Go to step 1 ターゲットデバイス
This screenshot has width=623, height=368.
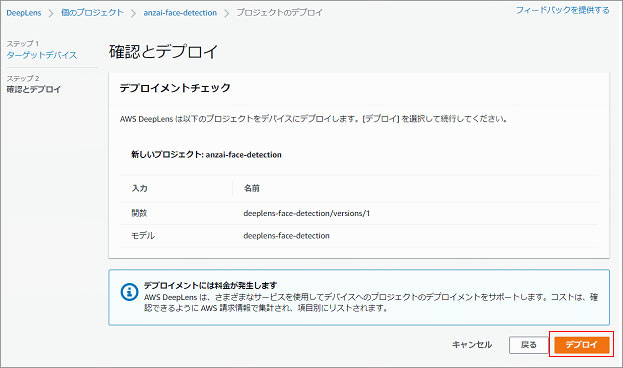pyautogui.click(x=42, y=55)
